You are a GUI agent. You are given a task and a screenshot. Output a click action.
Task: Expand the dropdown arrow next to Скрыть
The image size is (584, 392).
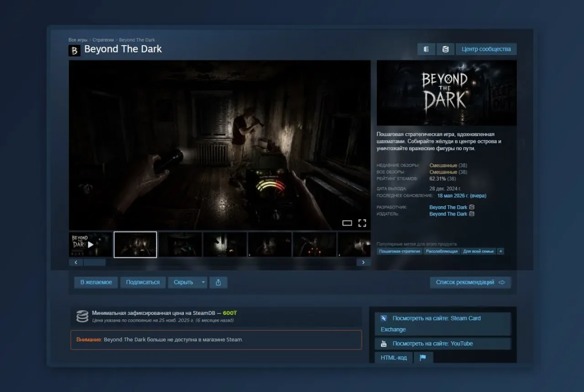(203, 282)
